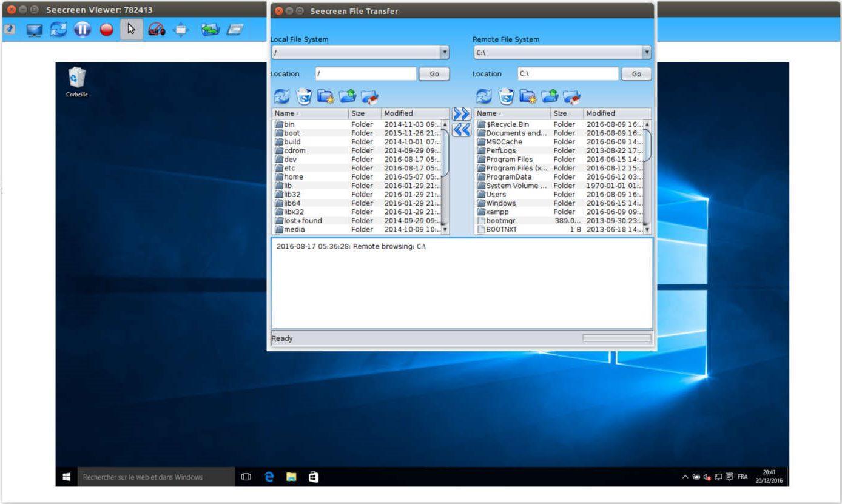Click the refresh screen icon in viewer toolbar
This screenshot has width=842, height=504.
(58, 30)
